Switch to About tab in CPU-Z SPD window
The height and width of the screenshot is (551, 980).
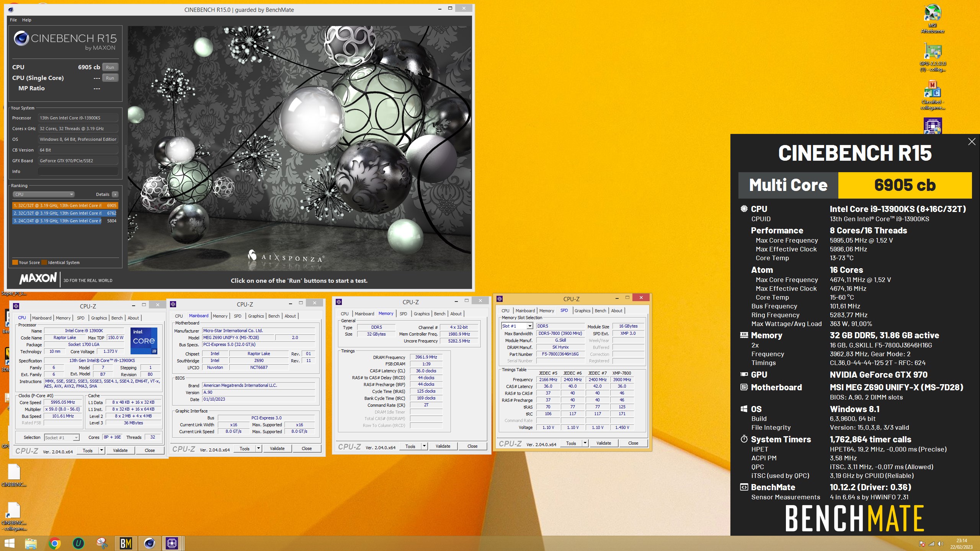[x=617, y=311]
